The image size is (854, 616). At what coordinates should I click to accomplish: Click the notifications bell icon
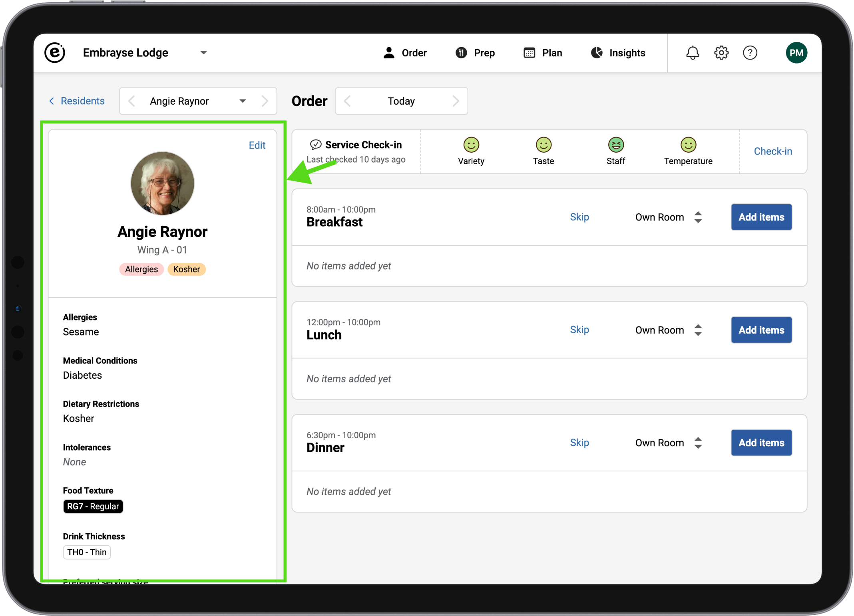click(x=693, y=53)
